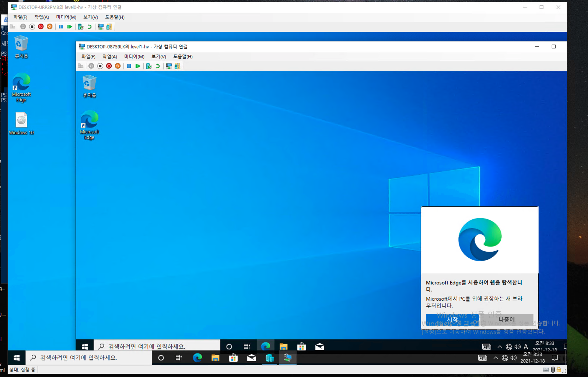Click 시작 button in the Edge popup
Viewport: 588px width, 377px height.
(x=452, y=320)
